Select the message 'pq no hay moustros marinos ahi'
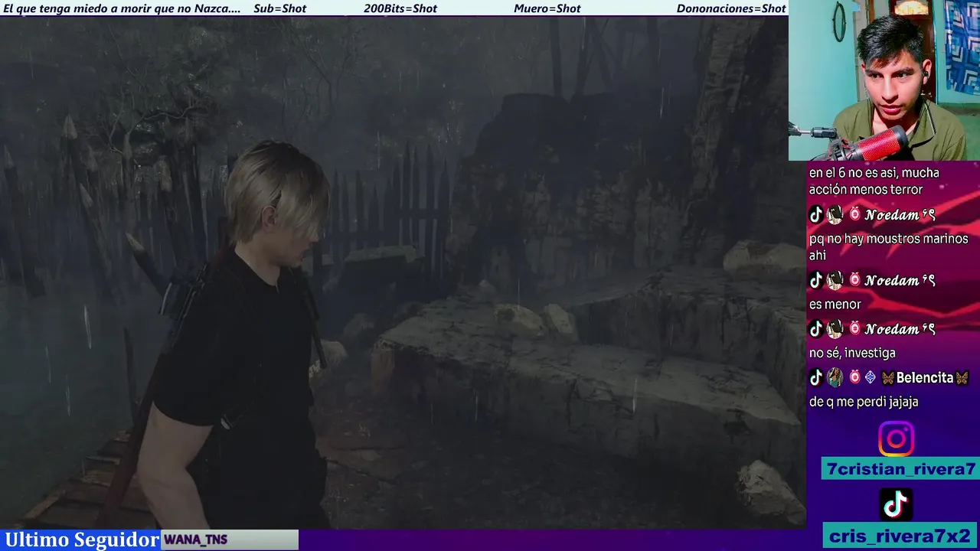The height and width of the screenshot is (551, 980). tap(889, 246)
